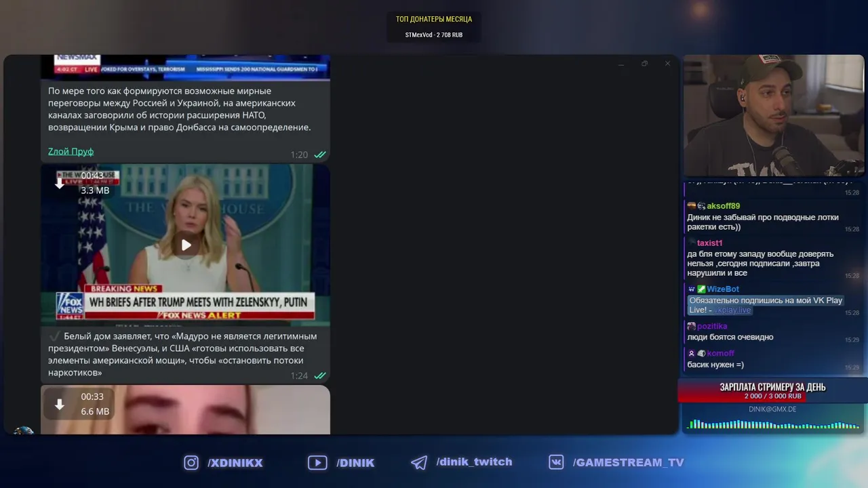868x488 pixels.
Task: Click the badge icon beside aksoff89
Action: click(701, 206)
